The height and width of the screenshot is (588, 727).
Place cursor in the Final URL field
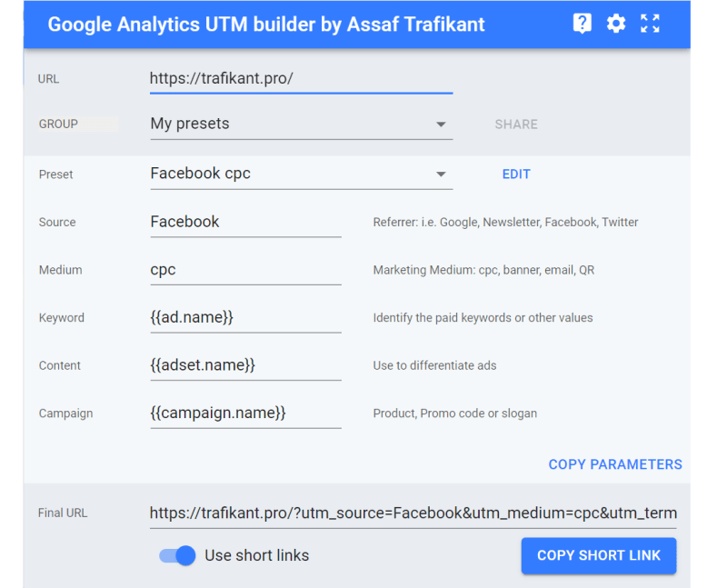click(409, 512)
